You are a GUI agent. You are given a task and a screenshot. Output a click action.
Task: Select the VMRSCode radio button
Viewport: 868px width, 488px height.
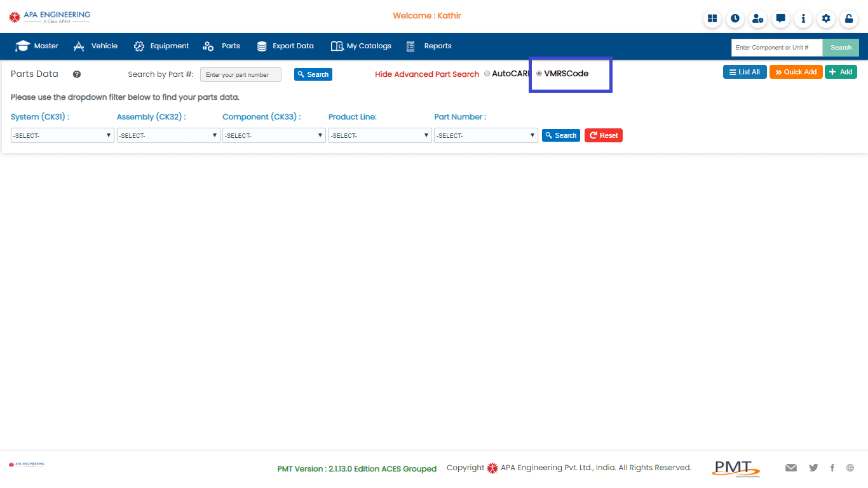539,74
